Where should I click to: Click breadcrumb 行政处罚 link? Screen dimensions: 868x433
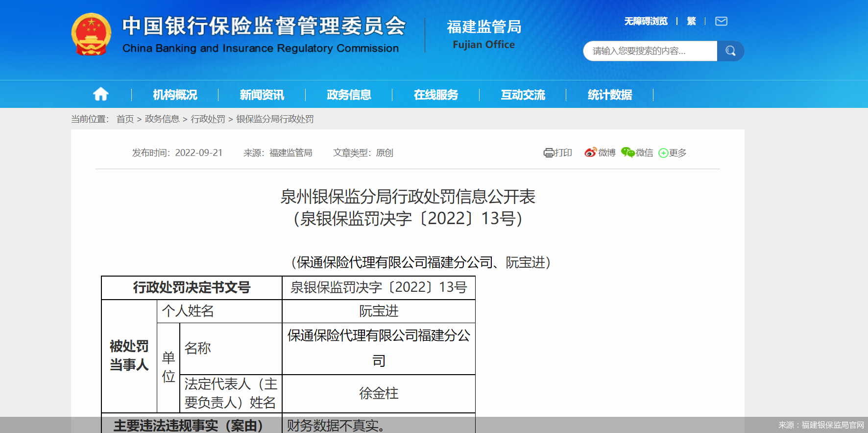(x=208, y=119)
